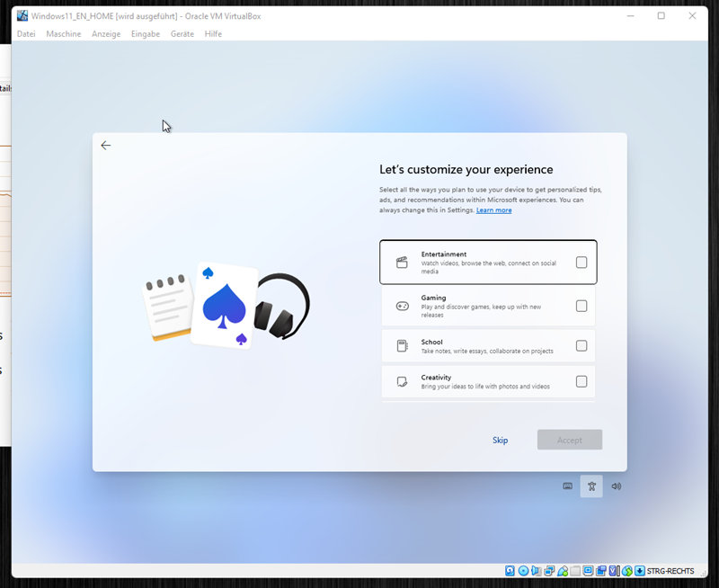Viewport: 719px width, 588px height.
Task: Open the Accessibility figure icon
Action: click(591, 486)
